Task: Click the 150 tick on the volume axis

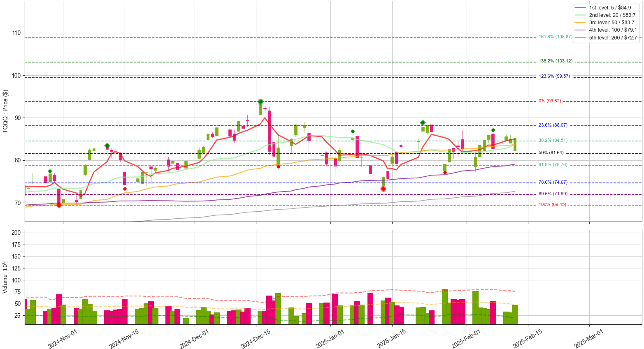Action: pyautogui.click(x=16, y=257)
